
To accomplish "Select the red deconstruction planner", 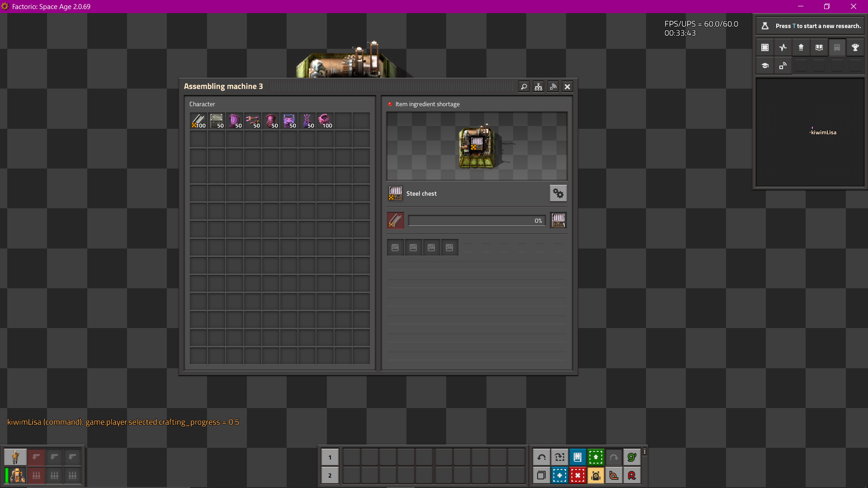I will click(577, 475).
